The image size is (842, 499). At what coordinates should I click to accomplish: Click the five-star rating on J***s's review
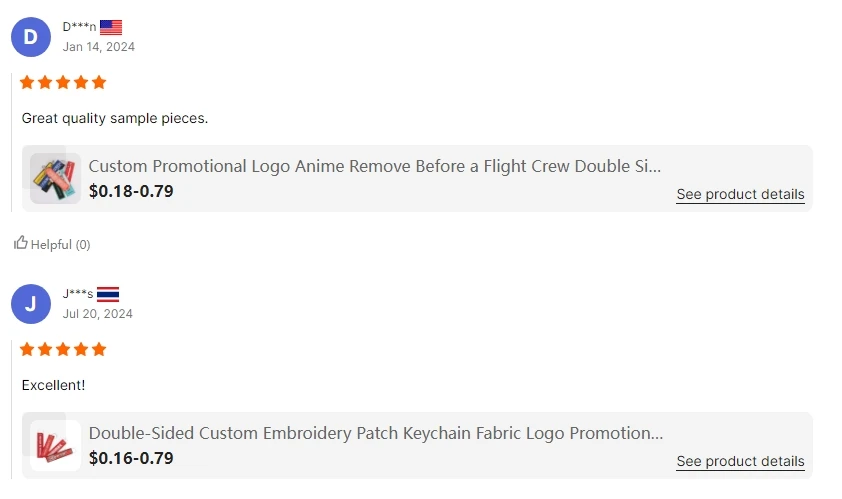(63, 349)
